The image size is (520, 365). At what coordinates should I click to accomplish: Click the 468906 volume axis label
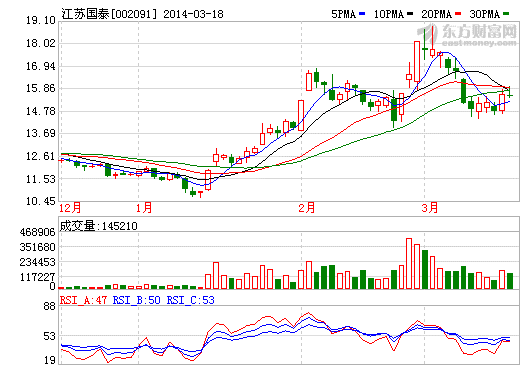click(38, 232)
